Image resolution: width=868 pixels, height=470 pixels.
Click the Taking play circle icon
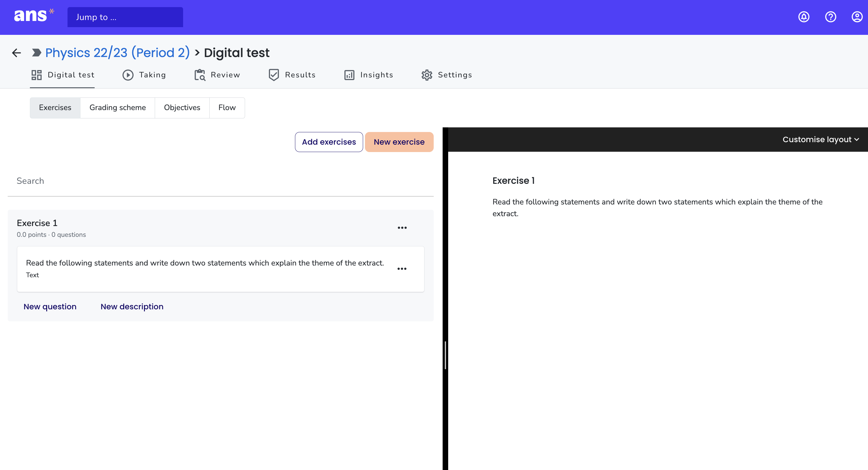click(x=128, y=75)
